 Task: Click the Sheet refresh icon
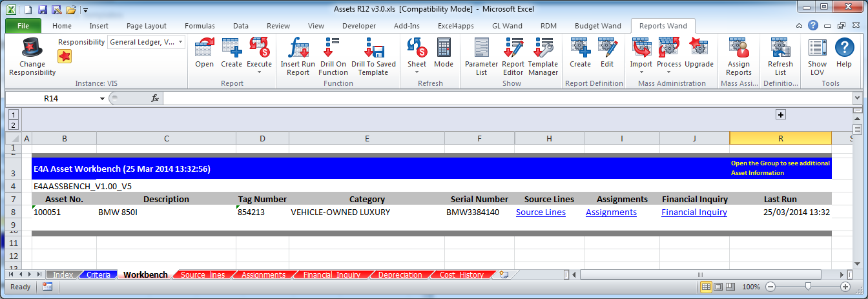pos(417,48)
